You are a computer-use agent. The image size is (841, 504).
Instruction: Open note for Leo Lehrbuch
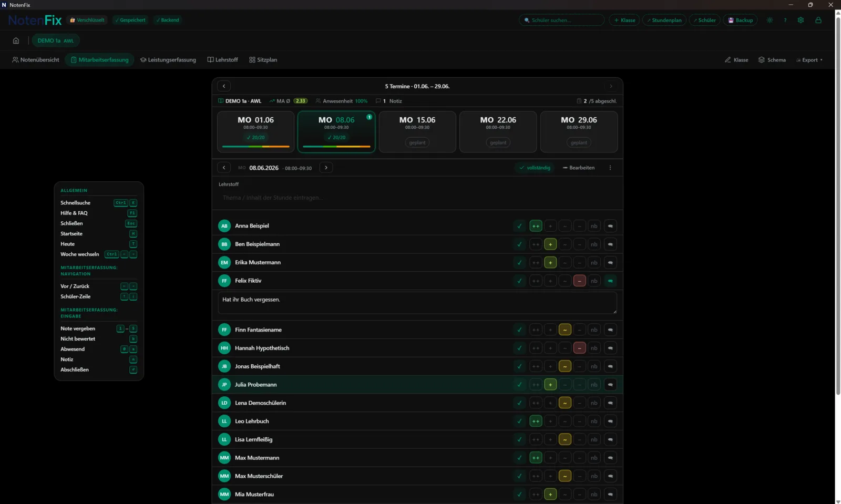[x=610, y=421]
